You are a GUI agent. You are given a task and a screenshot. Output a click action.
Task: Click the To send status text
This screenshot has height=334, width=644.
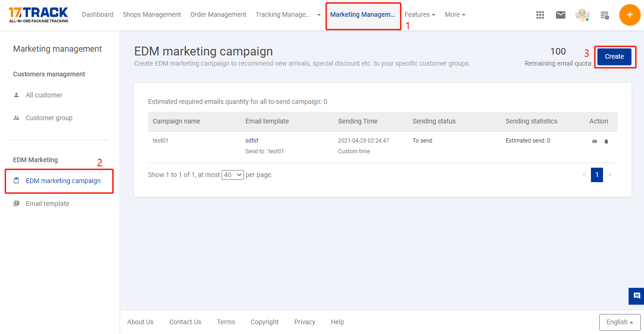(x=422, y=140)
